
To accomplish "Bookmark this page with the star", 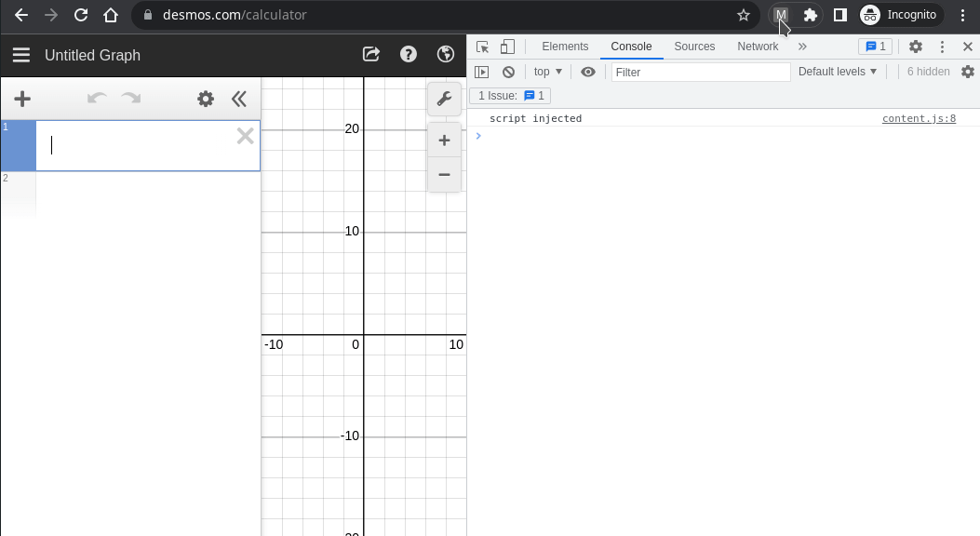I will 743,15.
